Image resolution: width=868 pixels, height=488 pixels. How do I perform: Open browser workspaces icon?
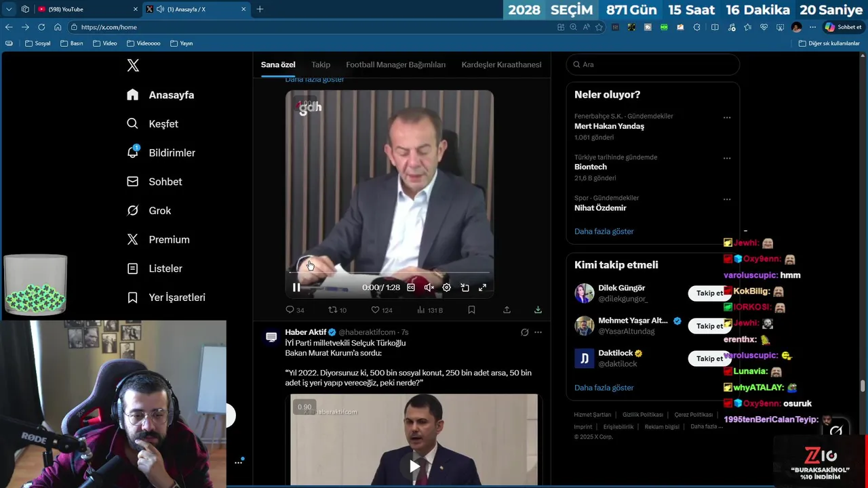[x=25, y=9]
